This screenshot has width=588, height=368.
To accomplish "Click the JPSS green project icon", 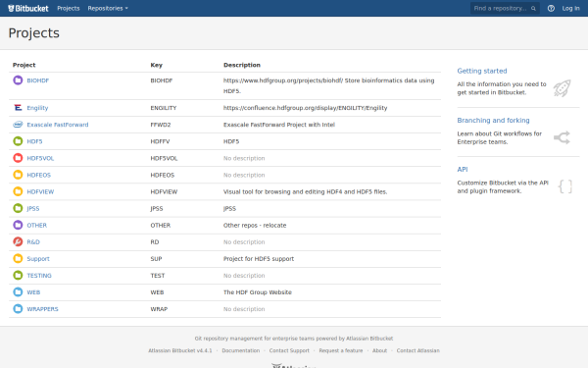I will coord(18,208).
